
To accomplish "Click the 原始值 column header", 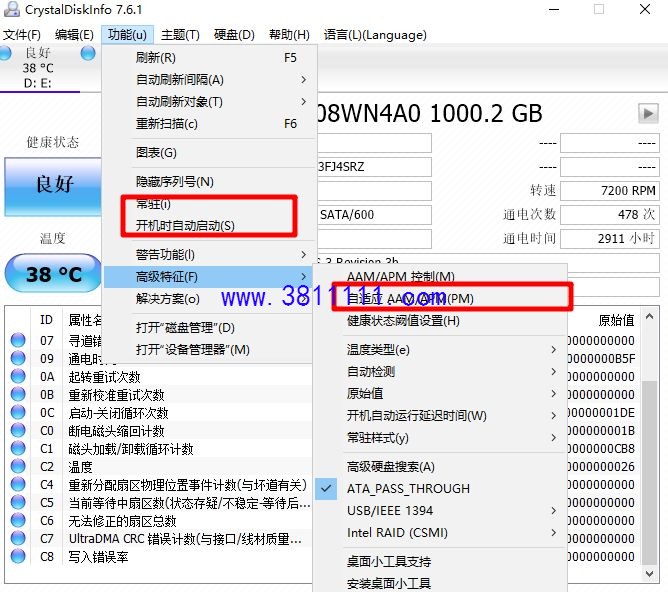I will click(616, 320).
